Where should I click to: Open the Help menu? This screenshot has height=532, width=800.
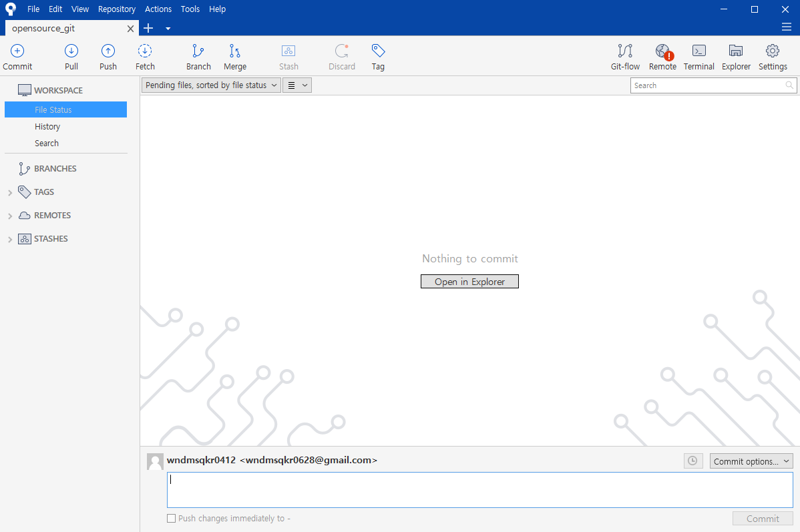click(x=217, y=9)
